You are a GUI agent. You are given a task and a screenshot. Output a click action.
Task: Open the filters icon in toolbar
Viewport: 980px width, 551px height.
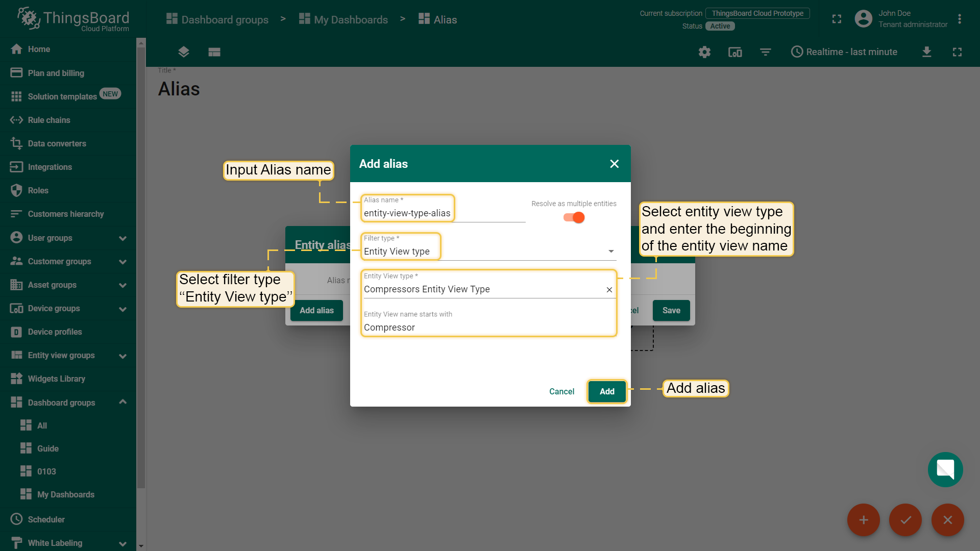point(766,52)
